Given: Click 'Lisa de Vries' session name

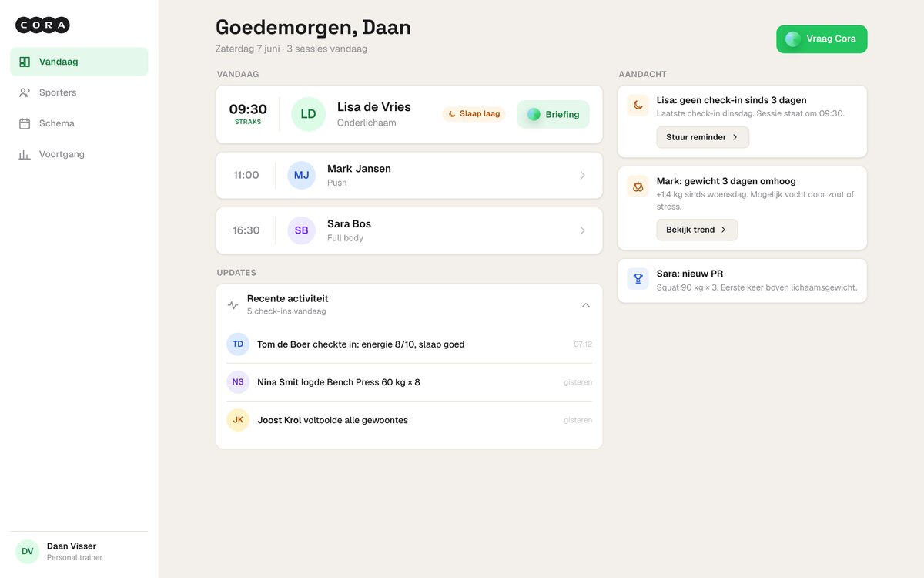Looking at the screenshot, I should point(374,107).
